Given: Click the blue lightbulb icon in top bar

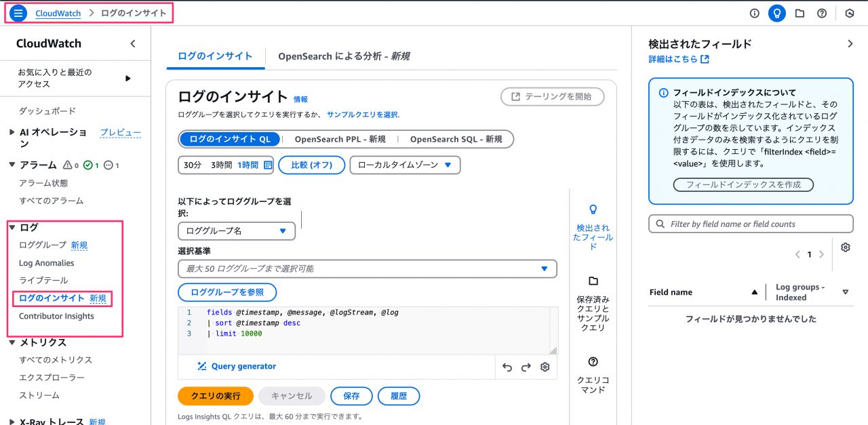Looking at the screenshot, I should [x=777, y=13].
